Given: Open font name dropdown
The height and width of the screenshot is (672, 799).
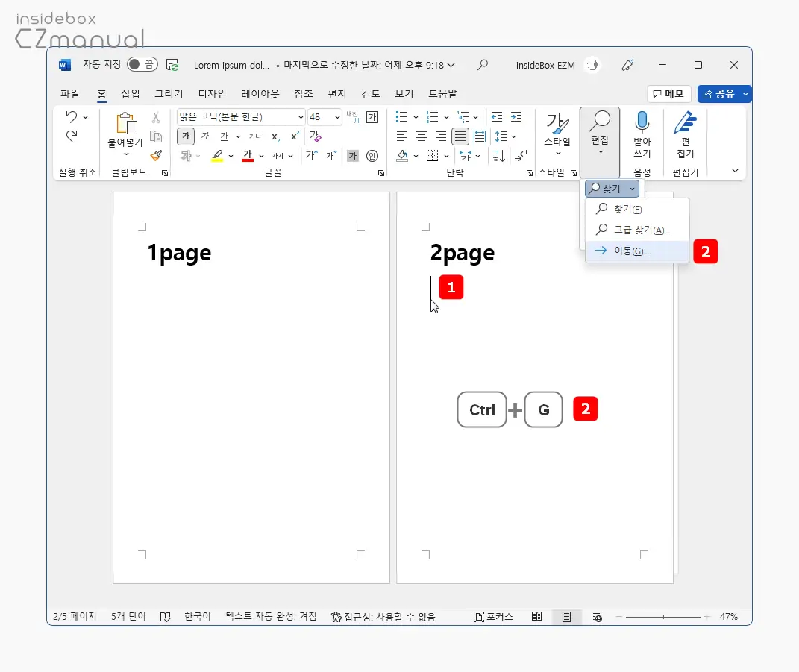Looking at the screenshot, I should [301, 117].
